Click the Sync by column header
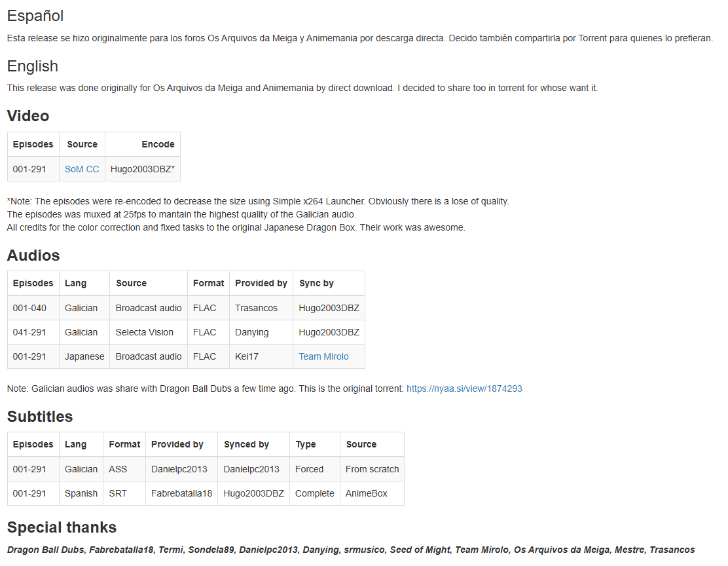The image size is (728, 566). click(x=329, y=283)
